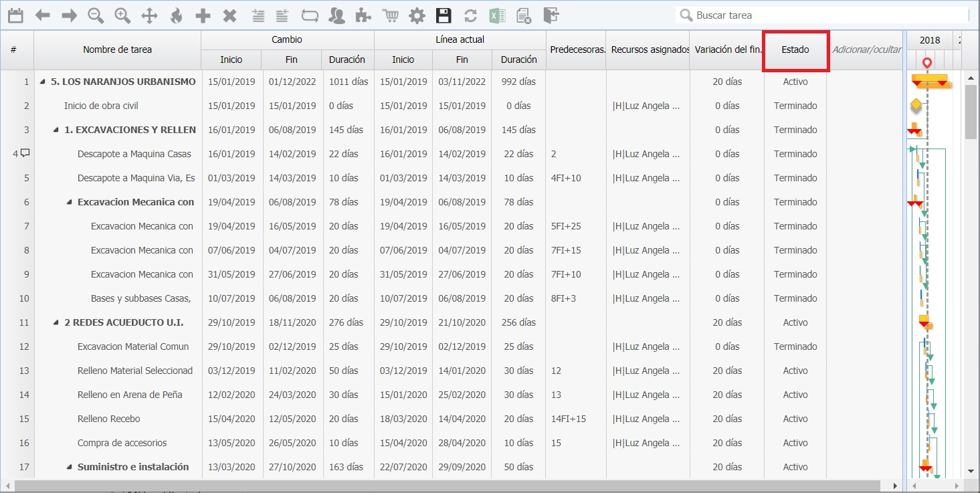Click the left arrow back icon
The width and height of the screenshot is (980, 493).
pos(43,15)
